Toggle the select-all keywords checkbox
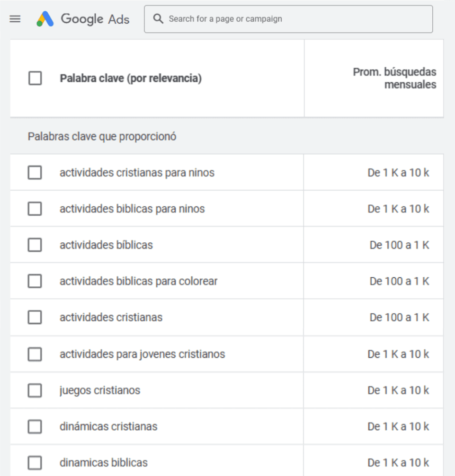The height and width of the screenshot is (476, 455). [35, 78]
